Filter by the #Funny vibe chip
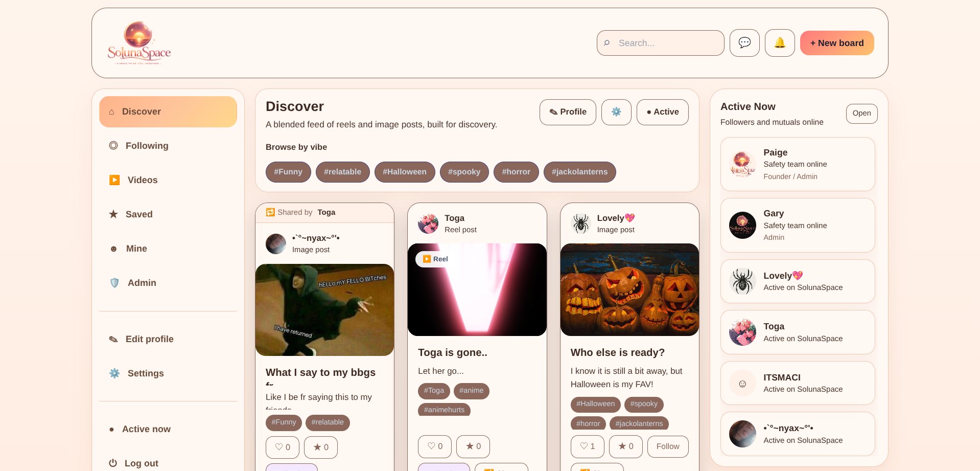Viewport: 980px width, 471px height. coord(288,172)
